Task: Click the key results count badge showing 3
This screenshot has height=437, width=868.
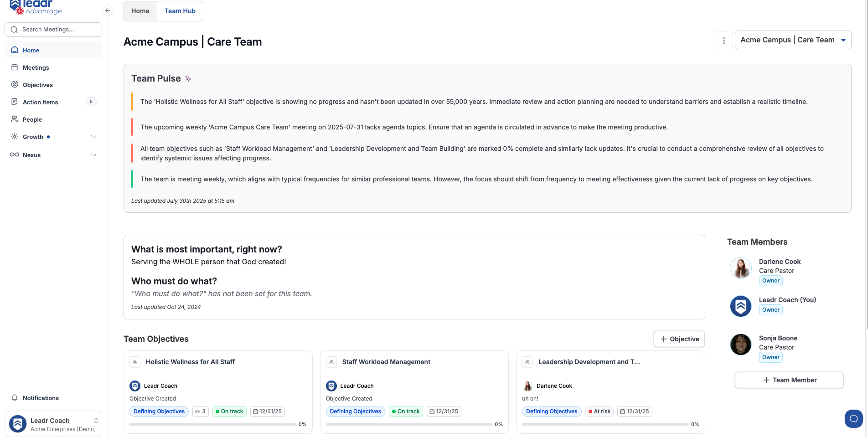Action: point(200,411)
